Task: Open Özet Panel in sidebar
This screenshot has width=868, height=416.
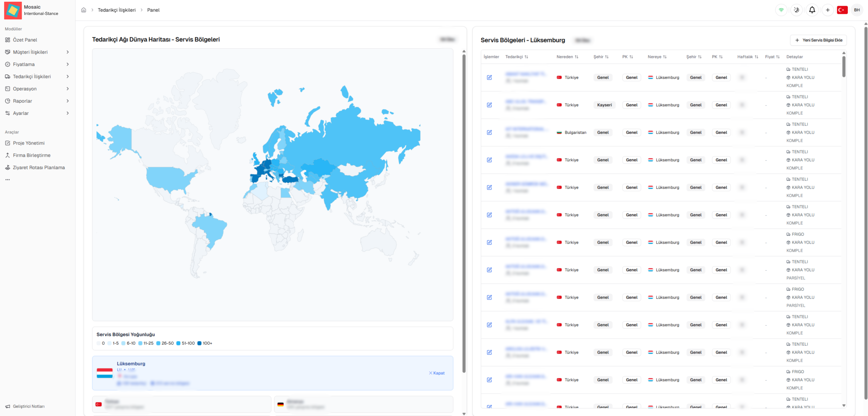Action: 37,40
